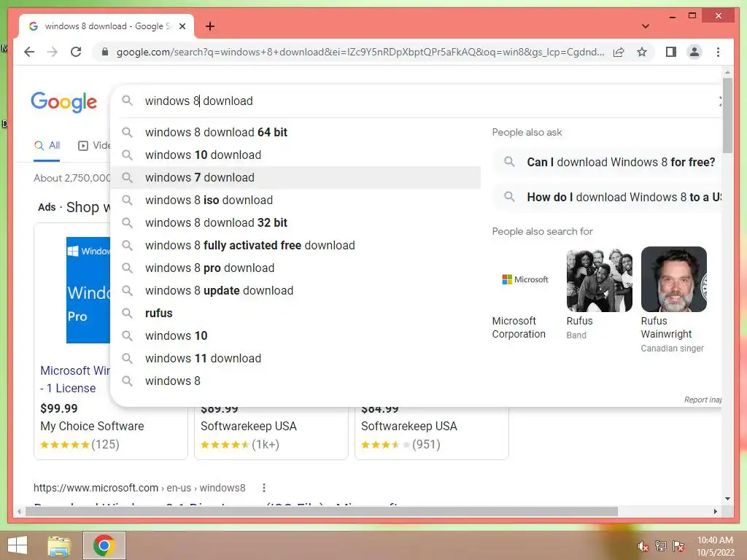The height and width of the screenshot is (560, 747).
Task: Open the Microsoft Windows Pro product image
Action: [x=88, y=290]
